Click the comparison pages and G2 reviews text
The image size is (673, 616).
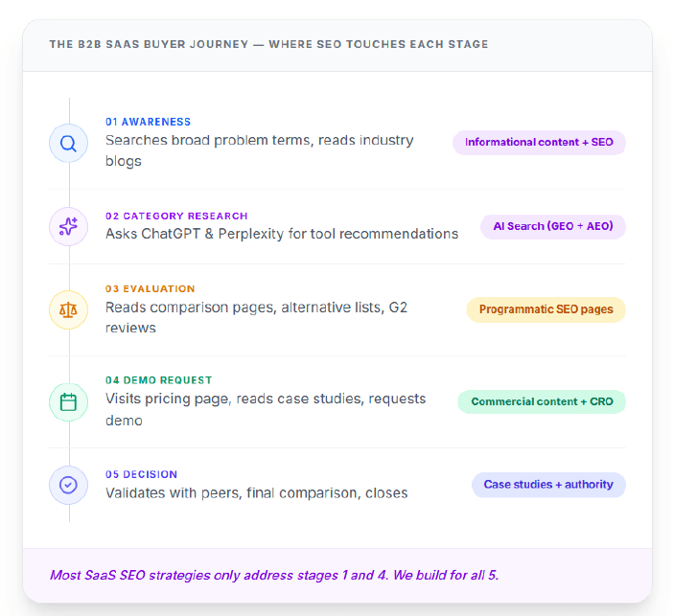click(x=256, y=317)
